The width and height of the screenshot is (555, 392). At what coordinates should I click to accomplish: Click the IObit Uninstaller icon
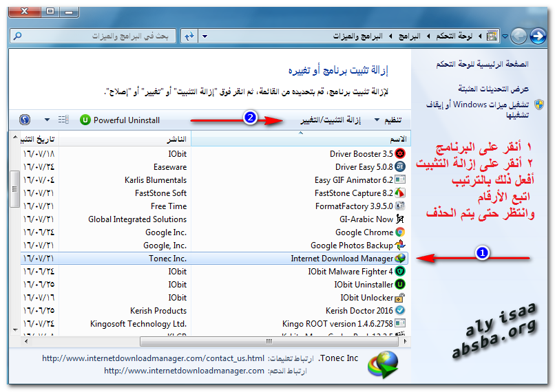[400, 285]
